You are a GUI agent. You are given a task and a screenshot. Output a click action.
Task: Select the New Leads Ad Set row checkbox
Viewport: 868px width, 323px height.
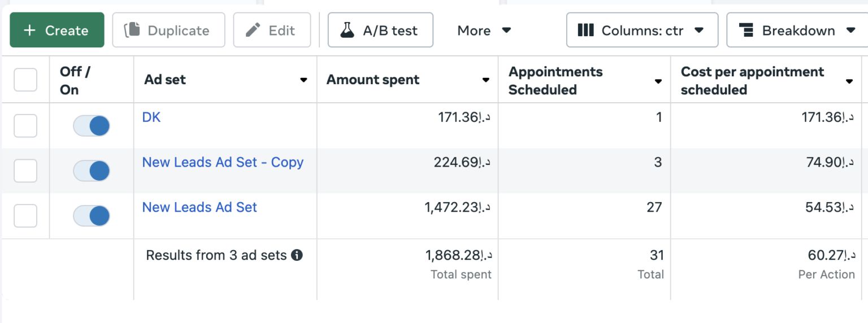(x=25, y=216)
